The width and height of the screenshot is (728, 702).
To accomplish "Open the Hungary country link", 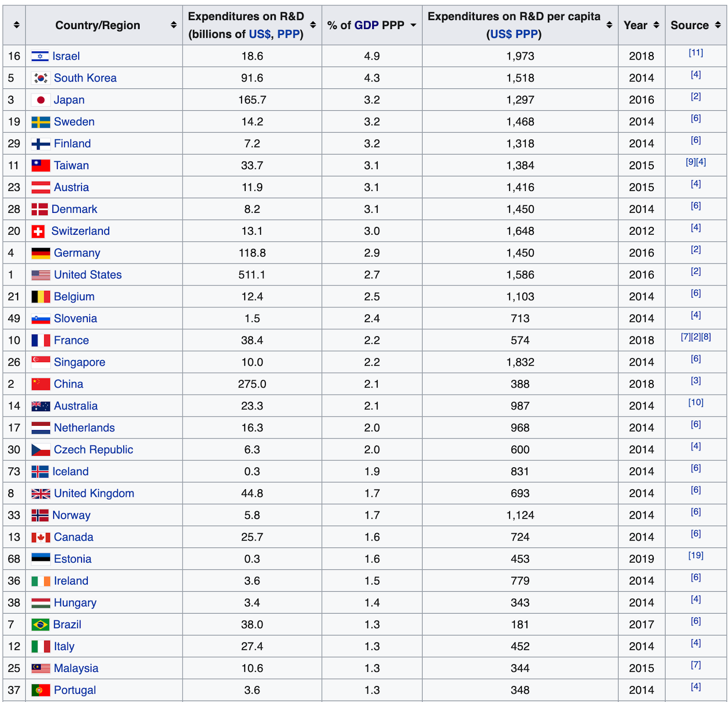I will pos(75,603).
